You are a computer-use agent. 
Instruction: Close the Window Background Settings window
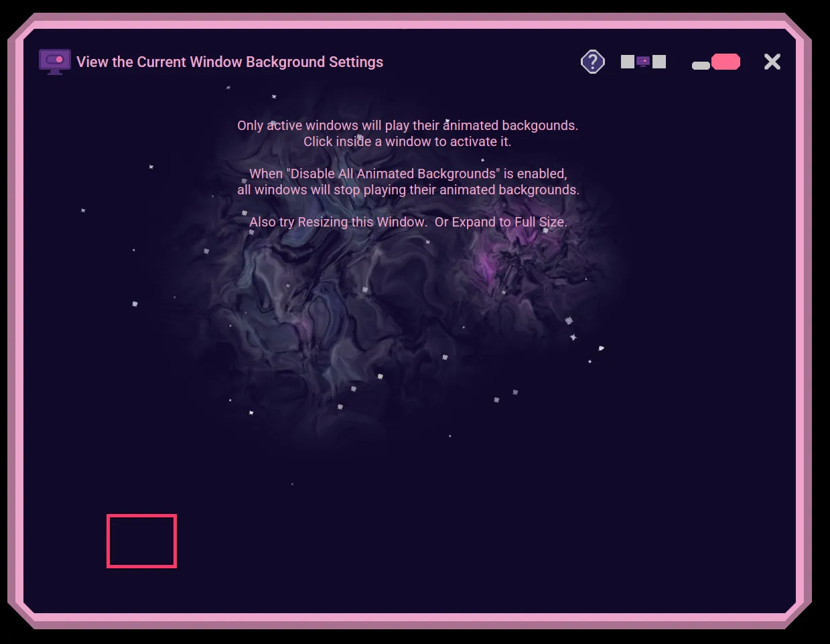pyautogui.click(x=772, y=62)
